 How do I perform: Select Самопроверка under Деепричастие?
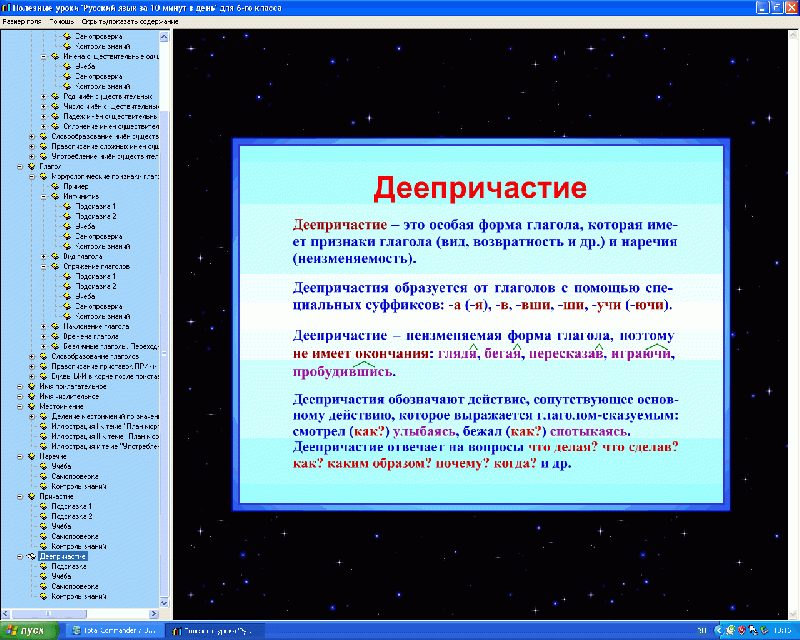coord(75,586)
